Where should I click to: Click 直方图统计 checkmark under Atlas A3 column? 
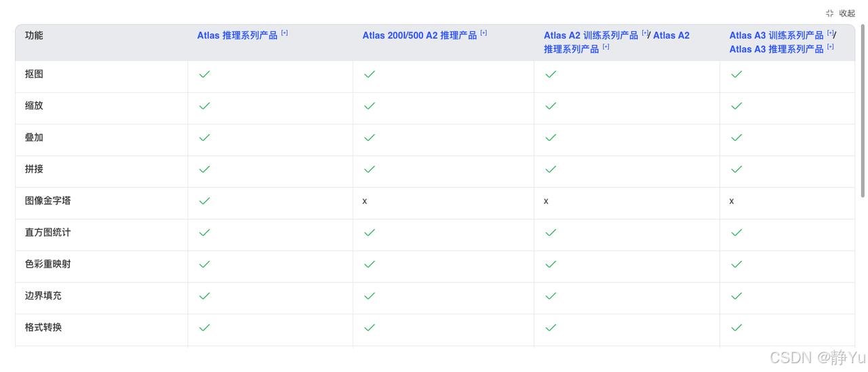(736, 232)
